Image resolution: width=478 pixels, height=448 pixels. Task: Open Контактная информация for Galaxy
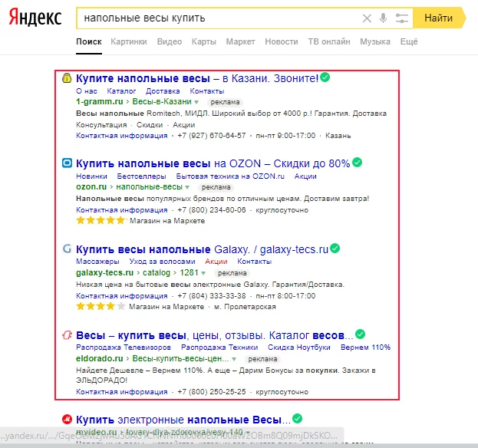pos(122,295)
